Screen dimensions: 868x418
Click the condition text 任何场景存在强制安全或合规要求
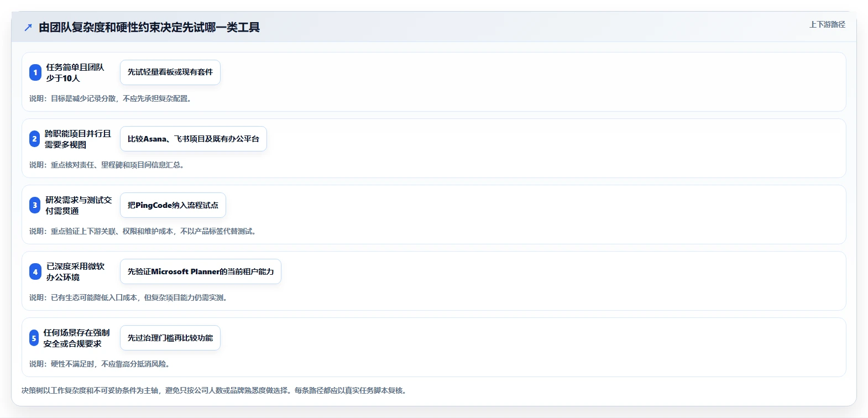(x=77, y=338)
